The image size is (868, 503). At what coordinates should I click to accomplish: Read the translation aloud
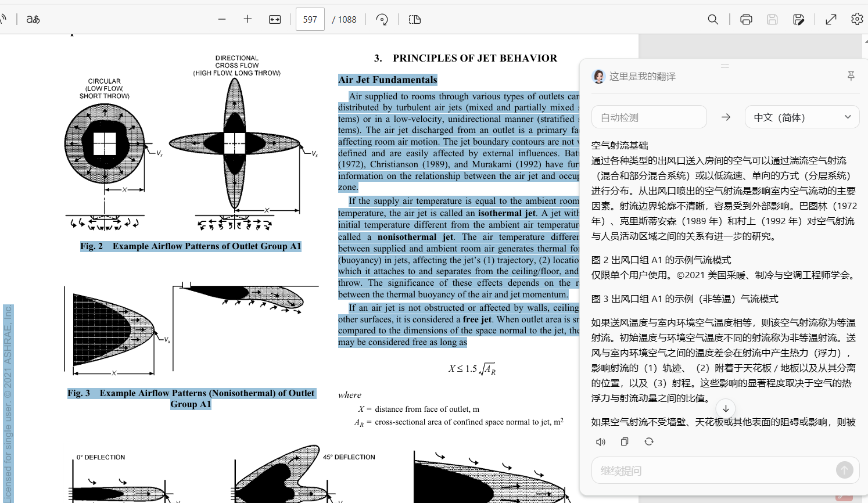(x=601, y=442)
